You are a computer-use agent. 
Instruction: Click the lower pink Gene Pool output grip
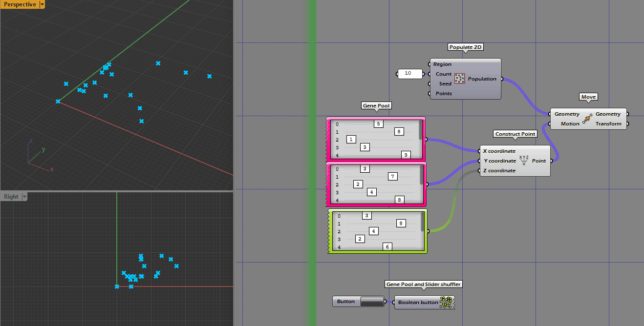pos(427,184)
